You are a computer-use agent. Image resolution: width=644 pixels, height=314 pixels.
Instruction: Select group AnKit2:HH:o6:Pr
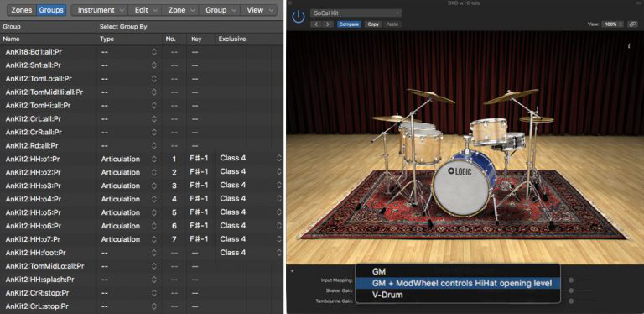33,226
